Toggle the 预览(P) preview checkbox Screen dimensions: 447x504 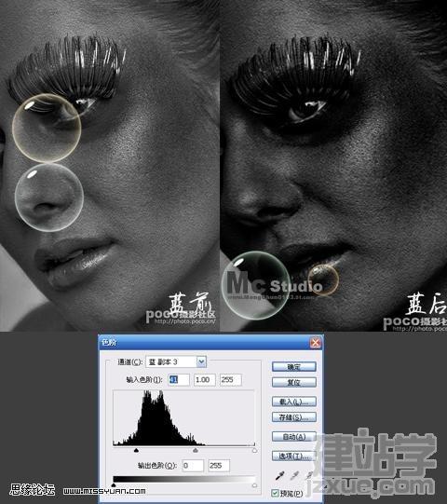pos(275,493)
